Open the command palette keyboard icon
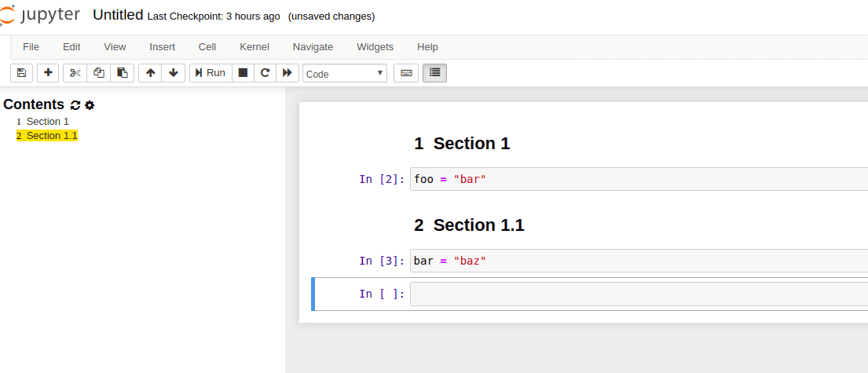This screenshot has height=373, width=868. coord(406,73)
